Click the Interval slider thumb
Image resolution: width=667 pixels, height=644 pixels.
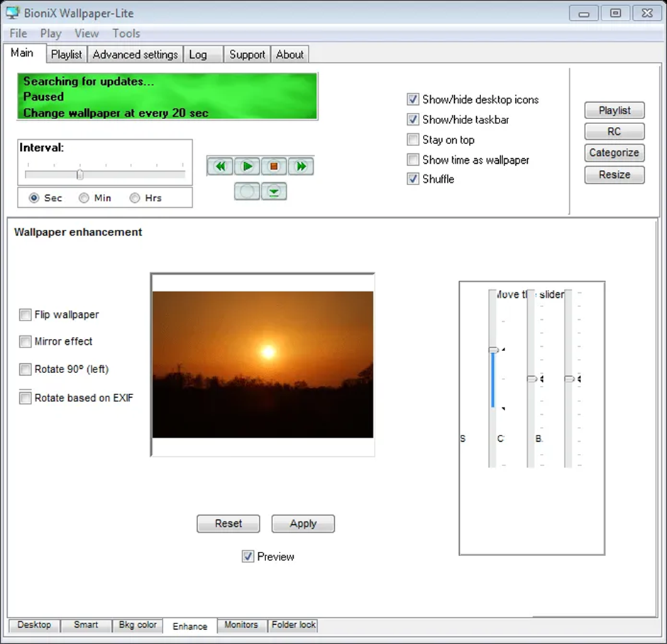[80, 174]
